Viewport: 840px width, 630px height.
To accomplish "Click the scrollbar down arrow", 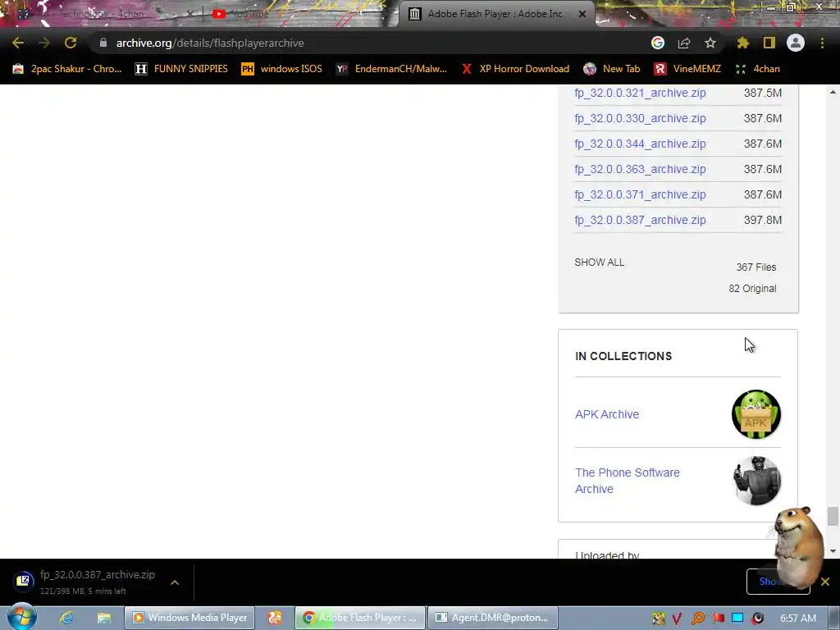I will (x=833, y=550).
